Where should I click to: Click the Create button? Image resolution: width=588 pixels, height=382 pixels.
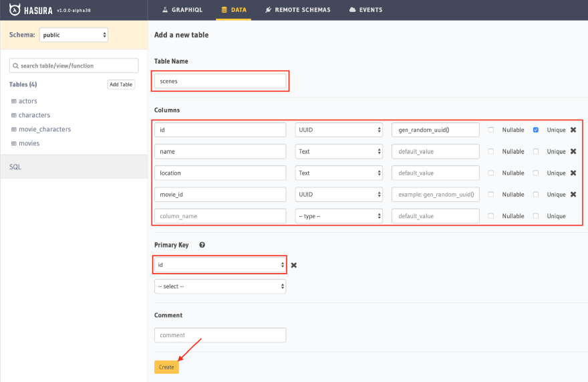pos(166,367)
